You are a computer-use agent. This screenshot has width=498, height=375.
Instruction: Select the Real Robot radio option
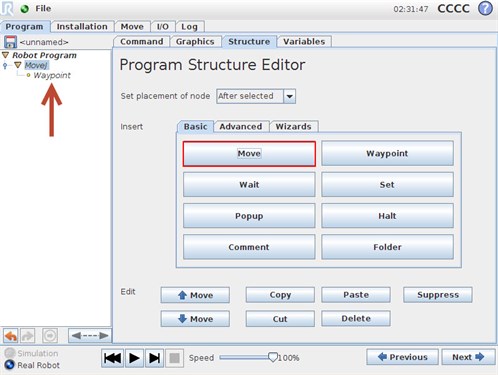click(x=32, y=365)
